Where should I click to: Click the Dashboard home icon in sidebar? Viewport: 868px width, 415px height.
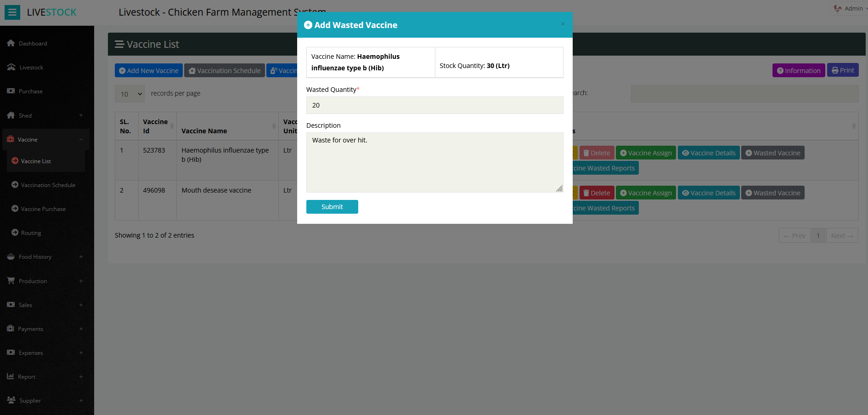point(11,43)
